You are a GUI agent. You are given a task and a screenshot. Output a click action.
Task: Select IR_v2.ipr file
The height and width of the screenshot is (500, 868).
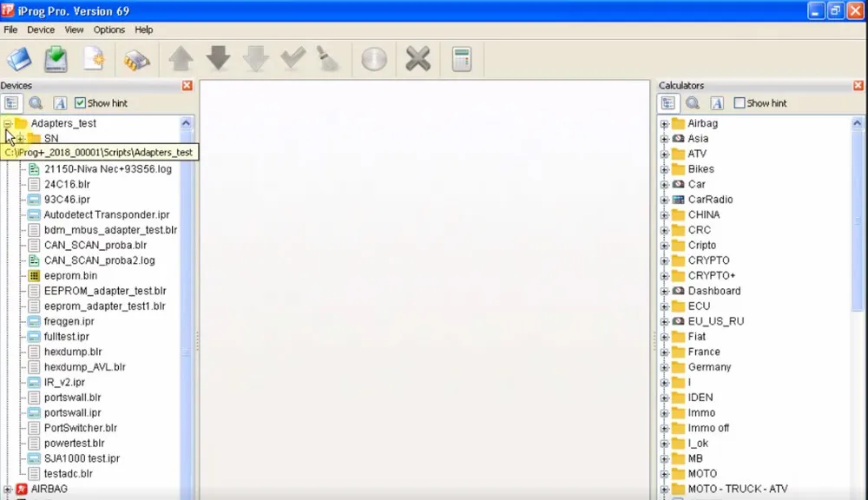coord(64,382)
